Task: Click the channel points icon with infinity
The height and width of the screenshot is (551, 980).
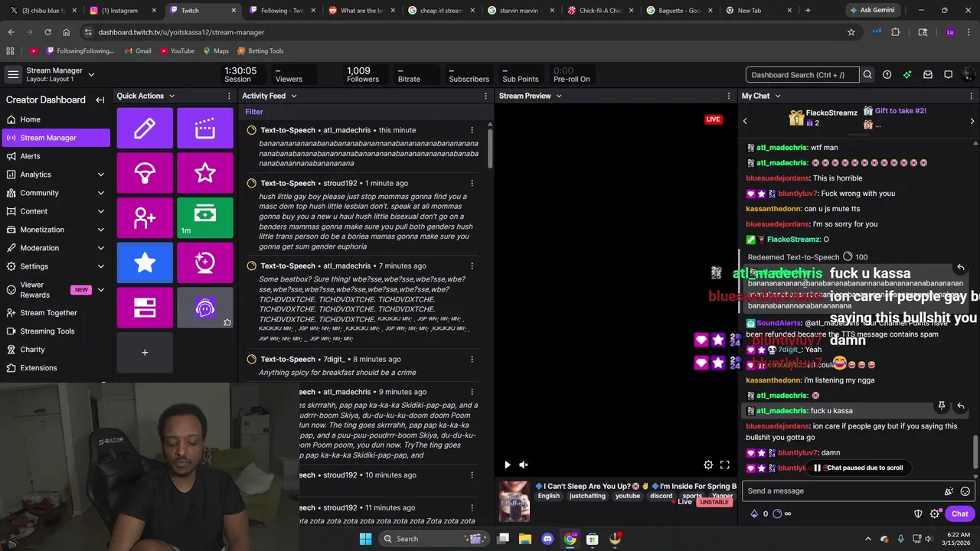Action: 782,514
